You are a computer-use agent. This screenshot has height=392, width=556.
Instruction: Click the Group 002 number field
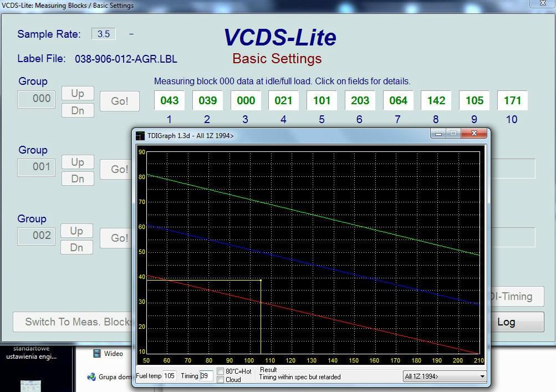pos(36,236)
